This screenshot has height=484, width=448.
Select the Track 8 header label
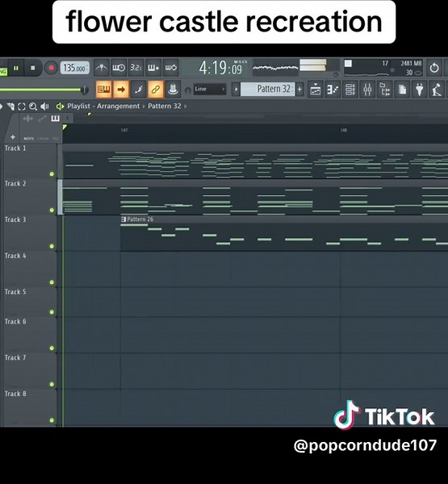point(15,394)
